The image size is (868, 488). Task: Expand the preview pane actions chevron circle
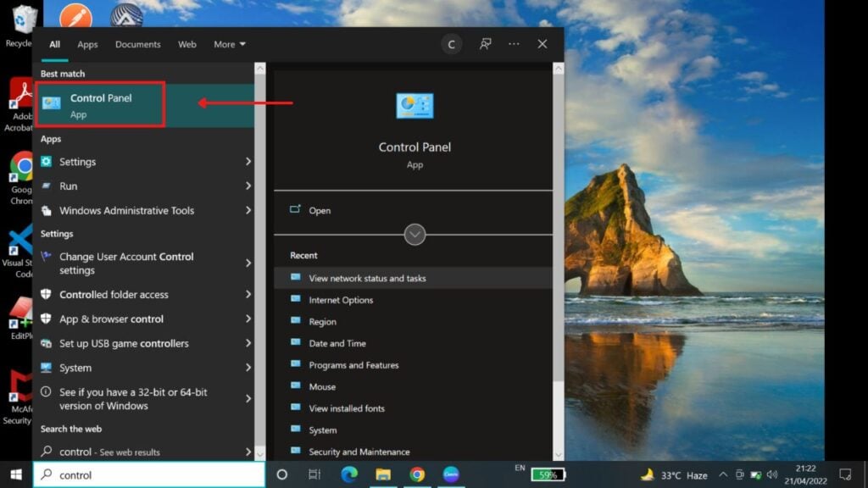[415, 235]
